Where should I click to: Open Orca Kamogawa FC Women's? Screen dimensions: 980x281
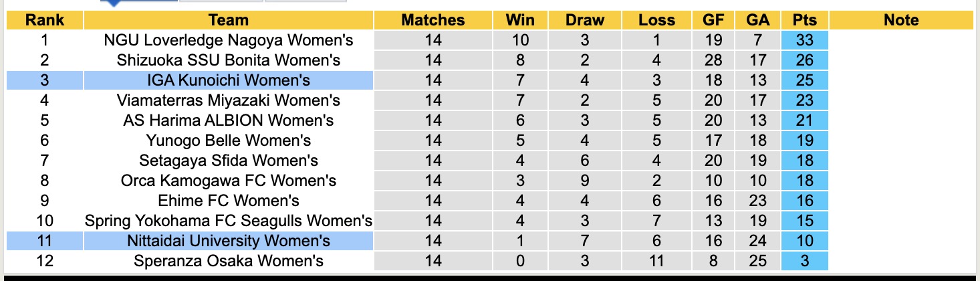(229, 181)
